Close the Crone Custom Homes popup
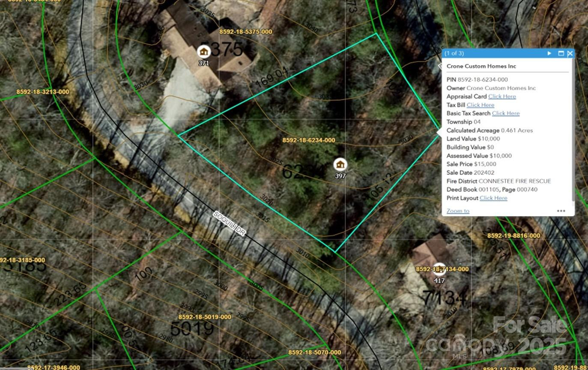Screen dimensions: 588x370 point(570,53)
